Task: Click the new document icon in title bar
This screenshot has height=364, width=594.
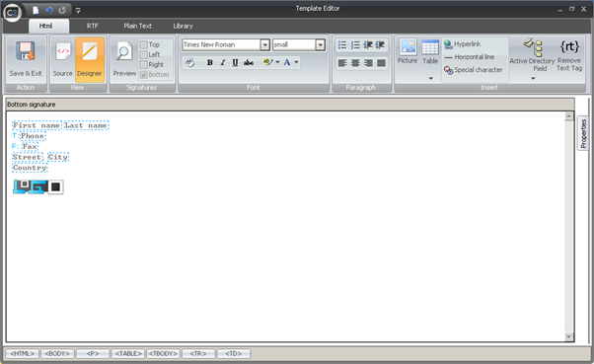Action: (x=36, y=10)
